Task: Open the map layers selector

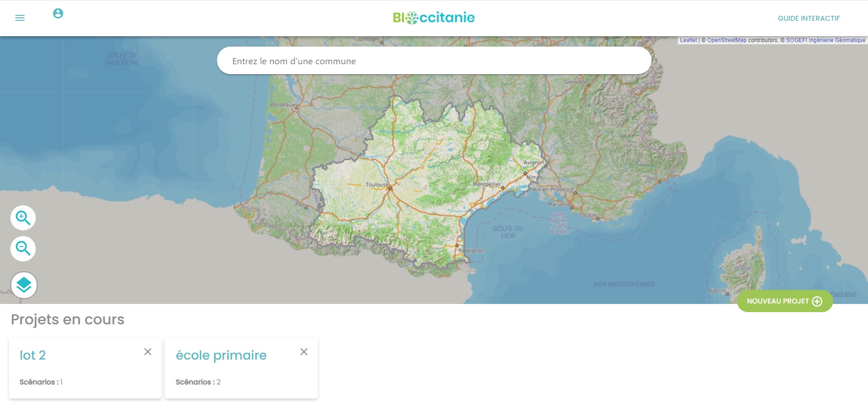Action: 24,285
